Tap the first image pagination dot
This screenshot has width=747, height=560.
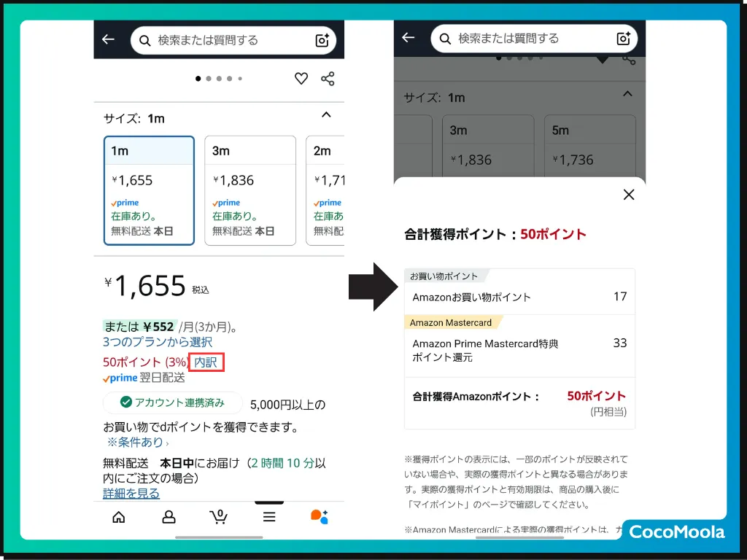click(x=198, y=79)
